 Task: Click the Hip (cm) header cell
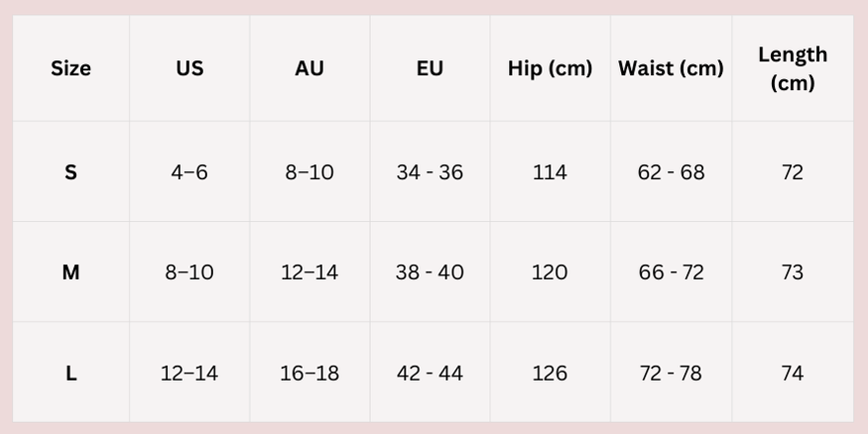550,68
